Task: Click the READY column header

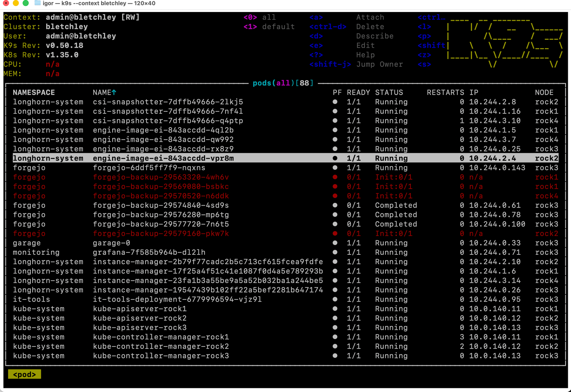Action: point(358,92)
